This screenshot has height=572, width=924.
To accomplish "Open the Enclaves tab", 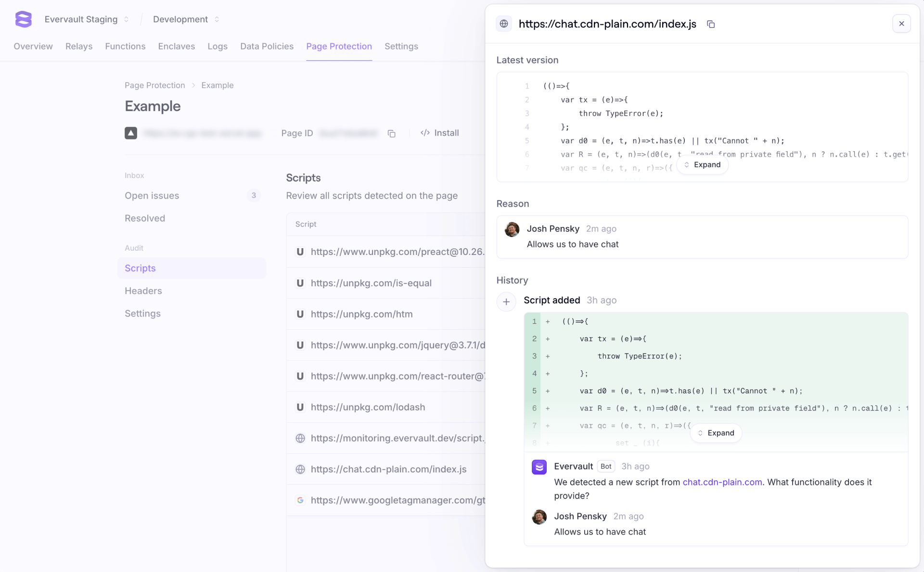I will pos(176,46).
